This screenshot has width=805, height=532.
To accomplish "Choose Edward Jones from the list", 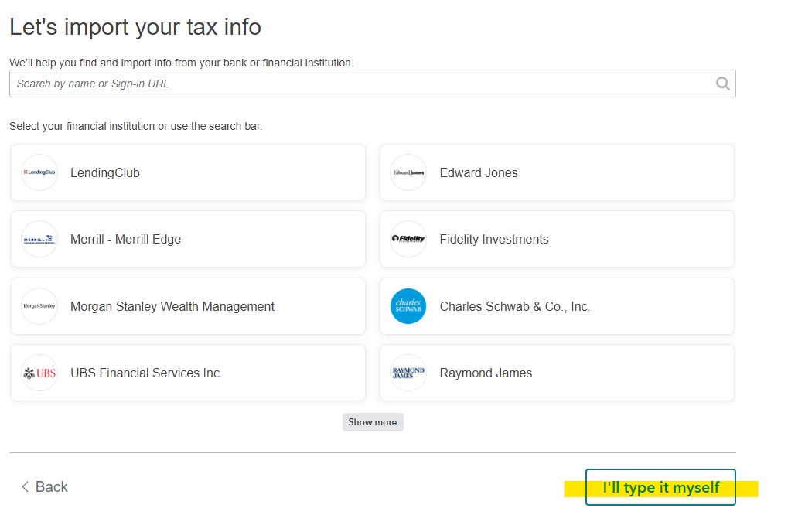I will [x=557, y=172].
